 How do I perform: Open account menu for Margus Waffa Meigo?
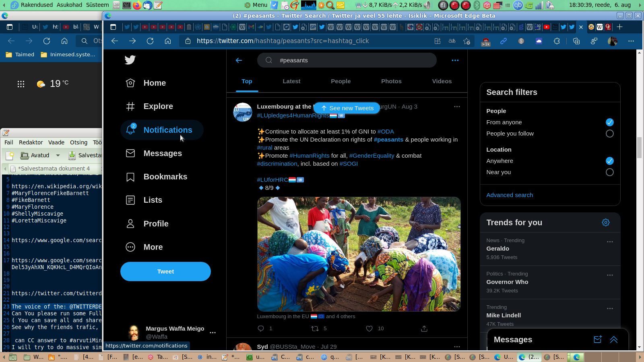(x=213, y=333)
